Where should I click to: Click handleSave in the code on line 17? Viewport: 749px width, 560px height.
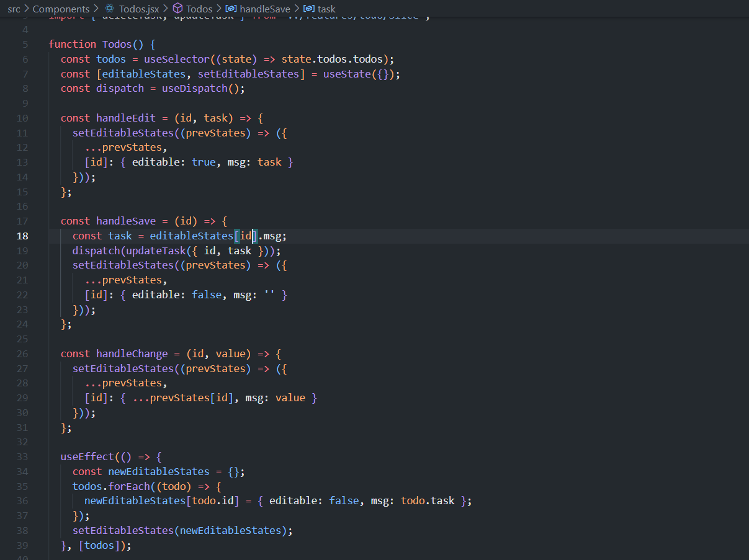tap(126, 221)
